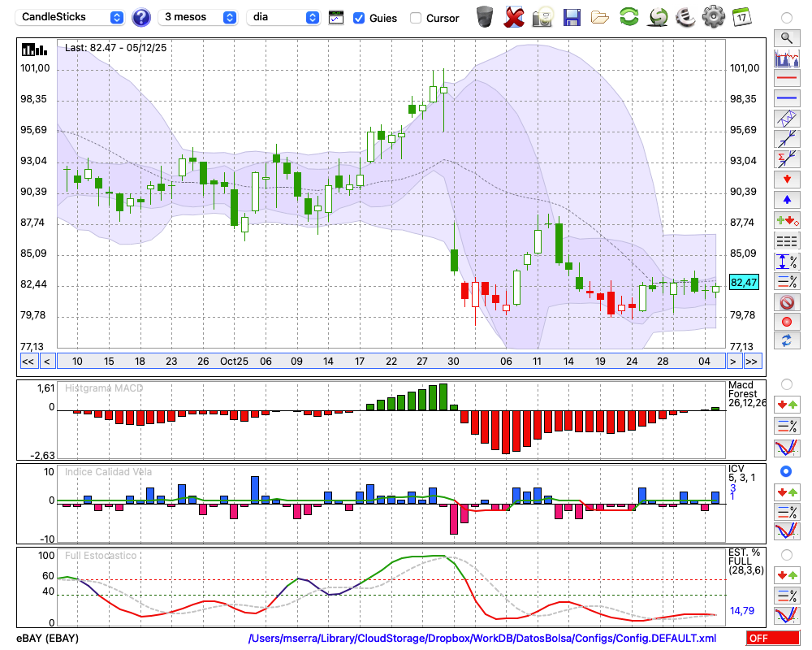Take a chart snapshot with camera icon
The width and height of the screenshot is (812, 650).
(x=542, y=17)
